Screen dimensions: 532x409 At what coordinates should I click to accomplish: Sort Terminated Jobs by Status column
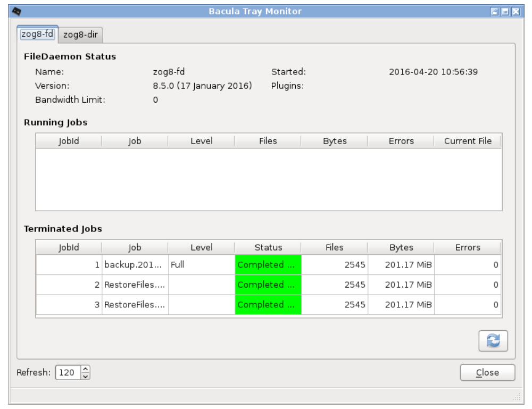tap(268, 247)
